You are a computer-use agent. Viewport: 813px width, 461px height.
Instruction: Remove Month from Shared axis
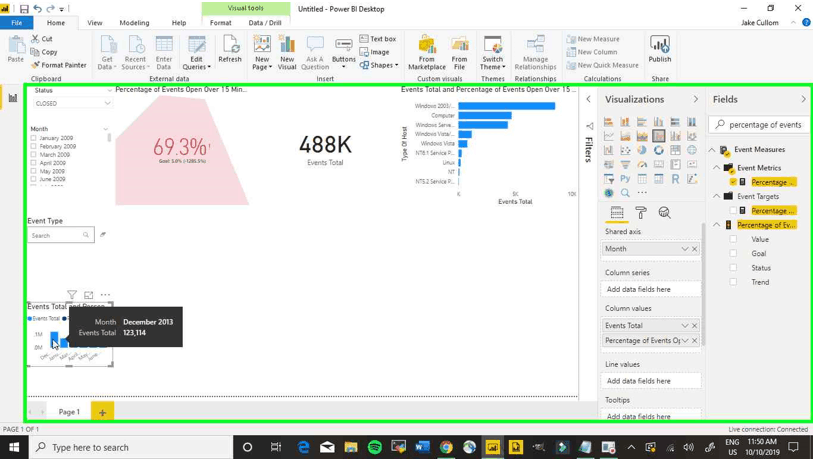[695, 249]
